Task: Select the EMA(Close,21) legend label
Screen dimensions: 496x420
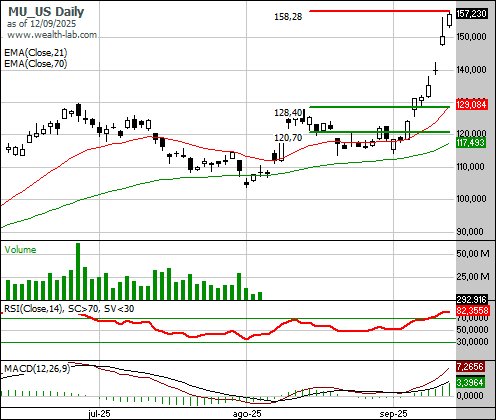Action: point(36,53)
